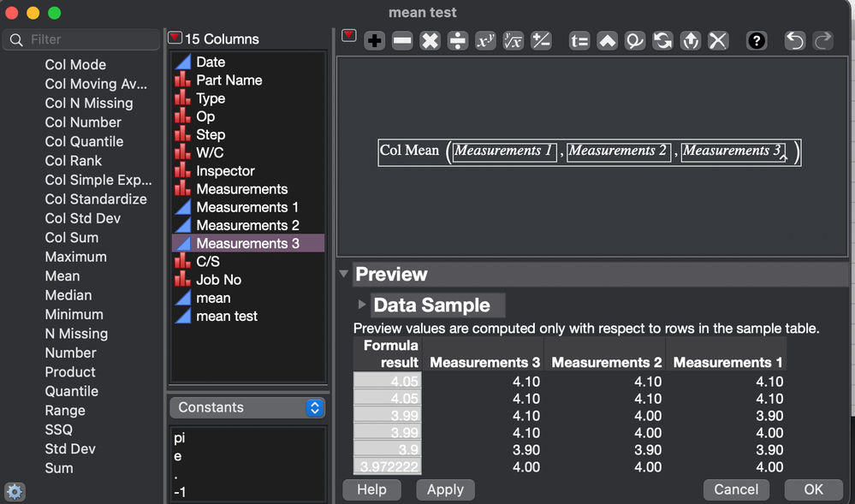Choose the Col Mode function
This screenshot has height=504, width=855.
click(76, 64)
